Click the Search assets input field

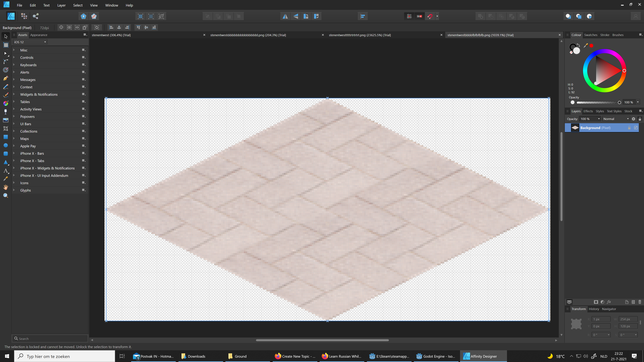[x=50, y=338]
